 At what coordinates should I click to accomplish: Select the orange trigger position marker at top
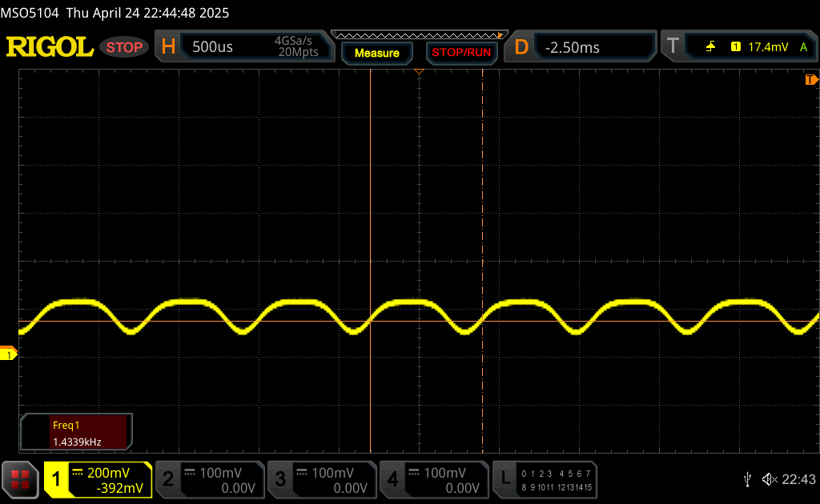pyautogui.click(x=418, y=73)
